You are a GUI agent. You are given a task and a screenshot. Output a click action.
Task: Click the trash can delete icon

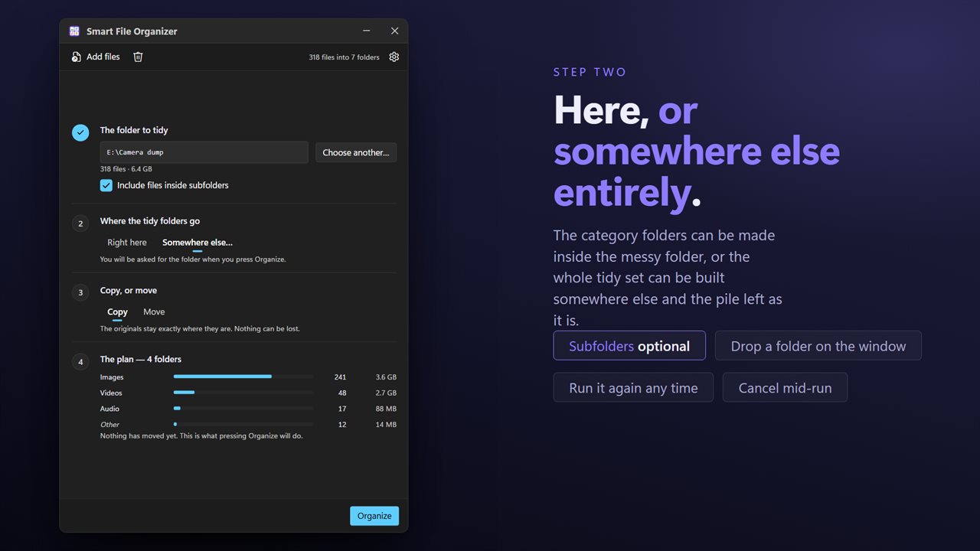[138, 57]
